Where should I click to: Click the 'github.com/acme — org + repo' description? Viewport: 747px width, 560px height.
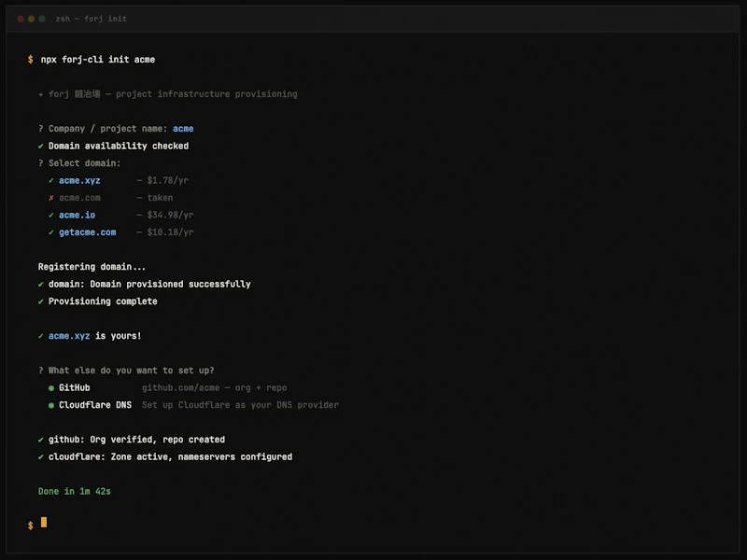(x=215, y=388)
